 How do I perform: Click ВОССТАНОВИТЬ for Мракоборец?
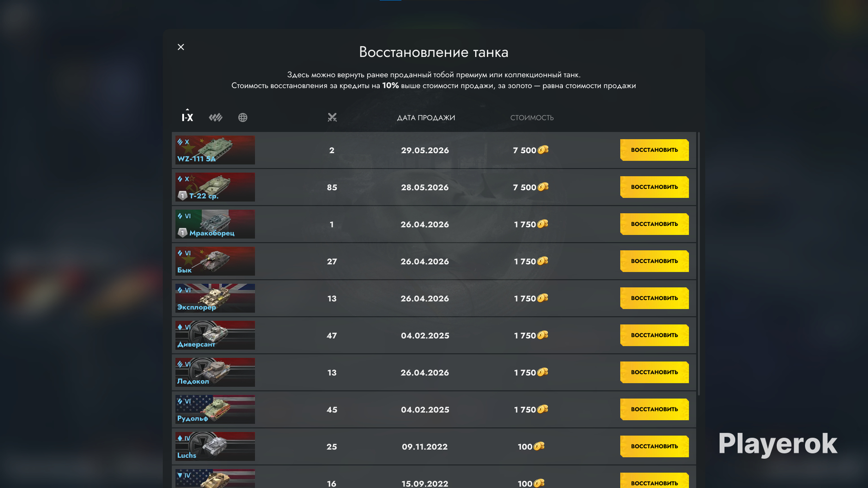[x=654, y=224]
